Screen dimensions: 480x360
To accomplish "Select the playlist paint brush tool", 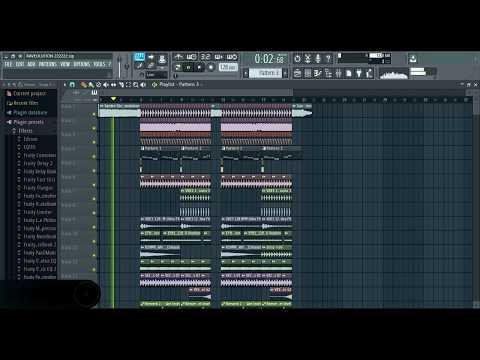I will pyautogui.click(x=91, y=85).
